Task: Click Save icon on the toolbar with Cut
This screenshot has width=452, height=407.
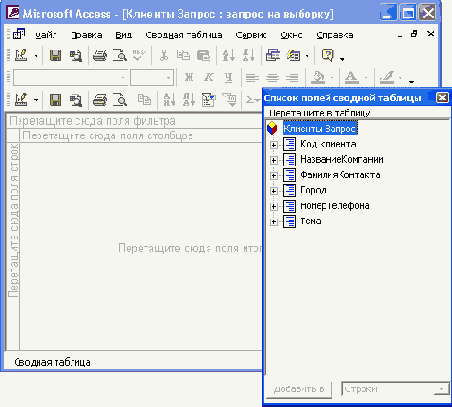Action: (x=55, y=55)
